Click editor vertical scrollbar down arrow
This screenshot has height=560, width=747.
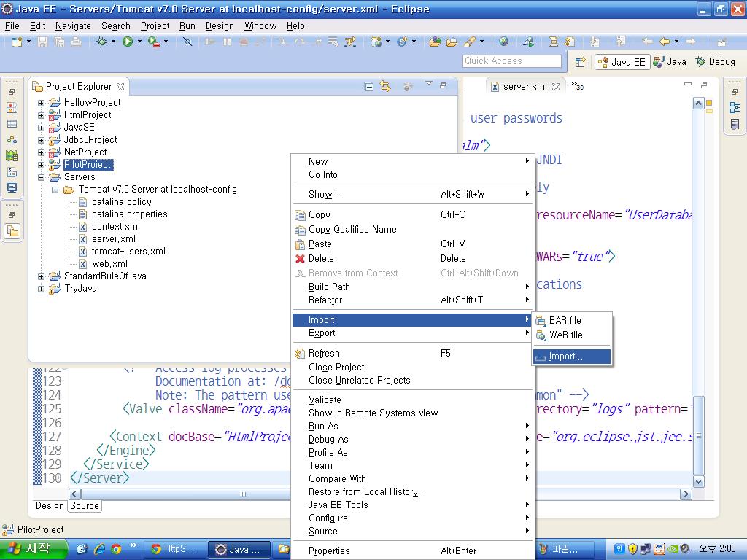698,482
